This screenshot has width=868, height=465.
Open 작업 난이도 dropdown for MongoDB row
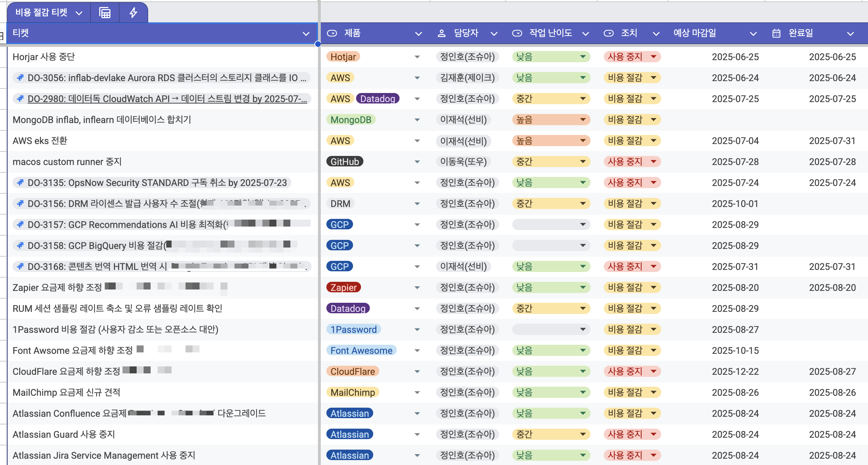583,120
